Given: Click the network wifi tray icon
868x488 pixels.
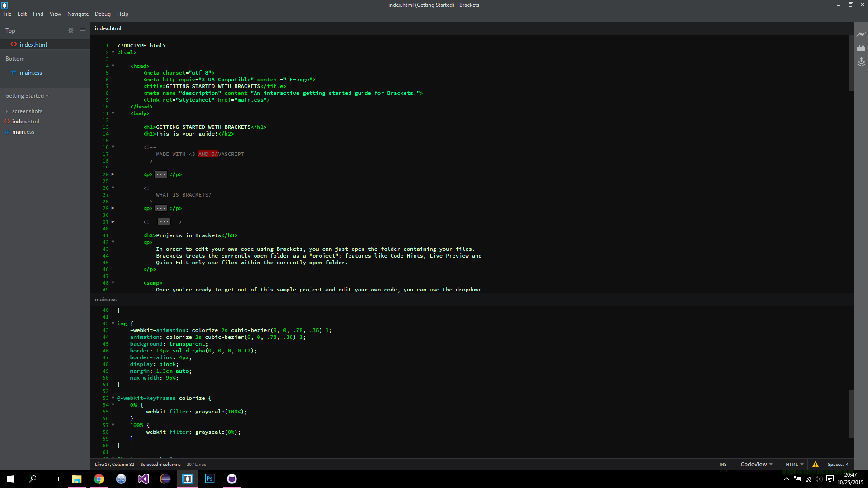Looking at the screenshot, I should click(808, 479).
